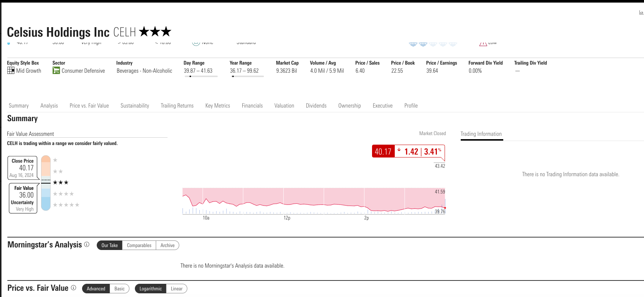Viewport: 644px width, 297px height.
Task: Go to the Valuation tab
Action: pyautogui.click(x=284, y=106)
